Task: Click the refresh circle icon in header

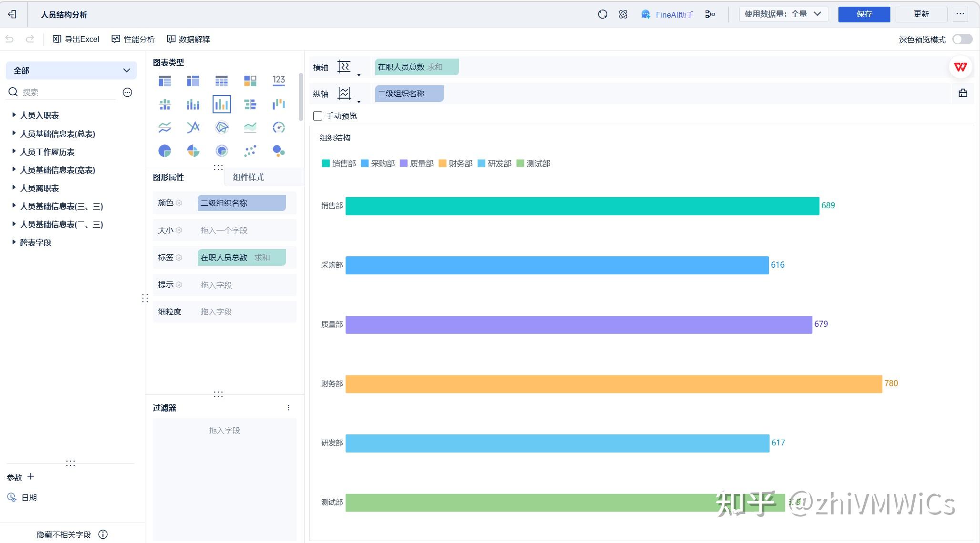Action: pyautogui.click(x=602, y=14)
